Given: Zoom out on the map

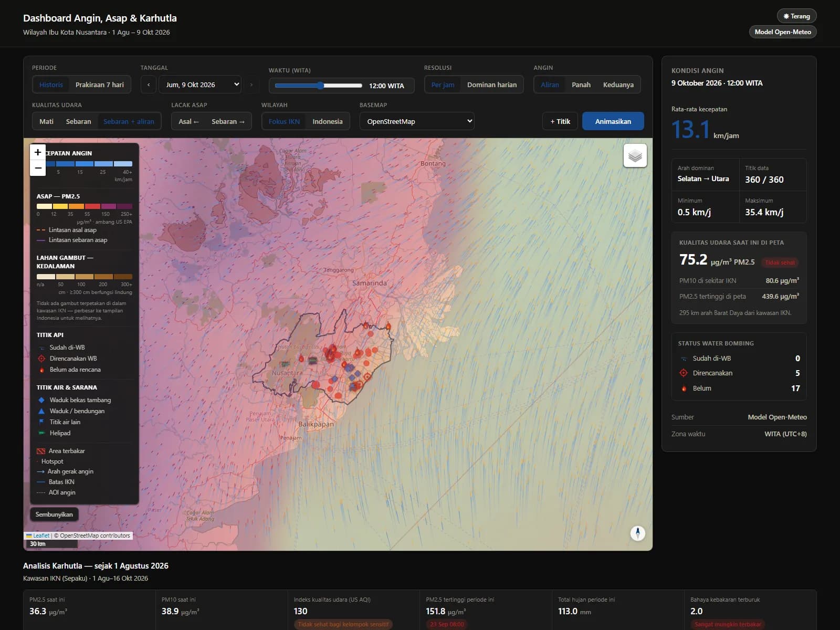Looking at the screenshot, I should tap(38, 168).
